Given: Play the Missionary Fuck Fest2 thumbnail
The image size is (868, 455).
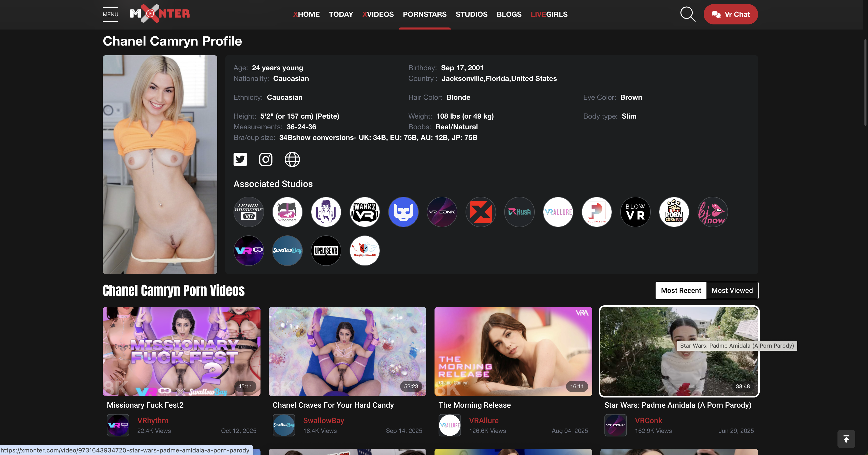Looking at the screenshot, I should point(181,351).
